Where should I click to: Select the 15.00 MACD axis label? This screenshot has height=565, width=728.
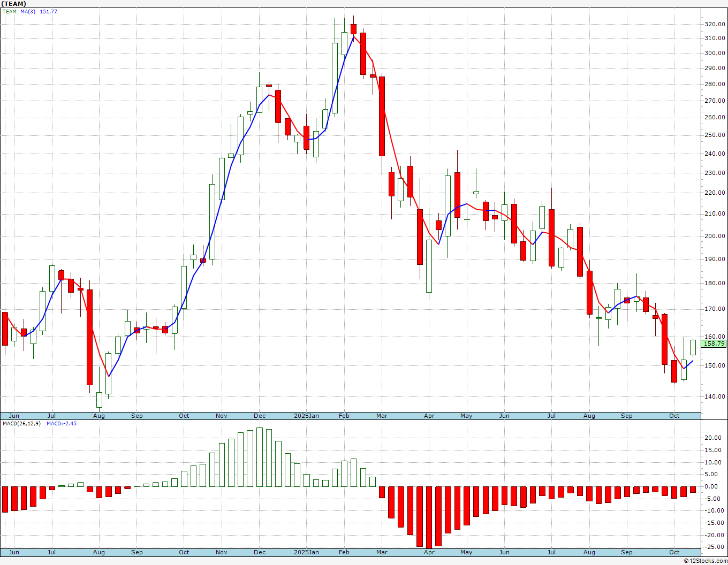point(712,450)
